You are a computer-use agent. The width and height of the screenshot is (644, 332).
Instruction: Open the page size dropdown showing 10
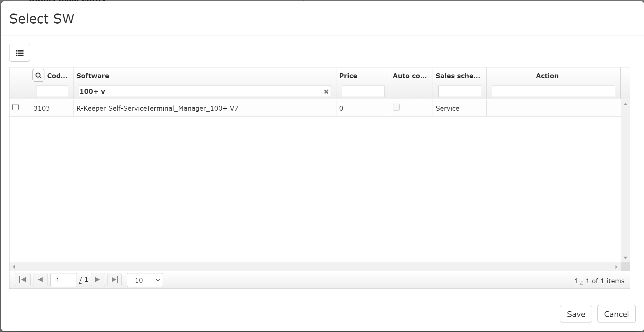(x=145, y=280)
